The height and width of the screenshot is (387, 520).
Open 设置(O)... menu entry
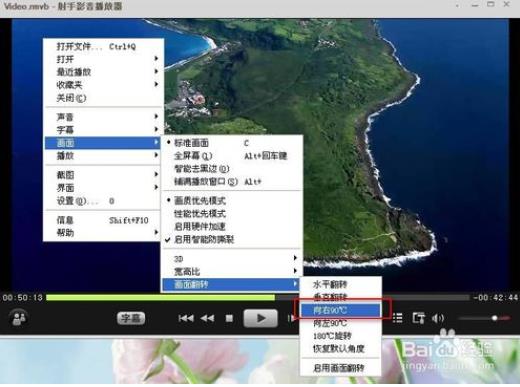coord(104,201)
